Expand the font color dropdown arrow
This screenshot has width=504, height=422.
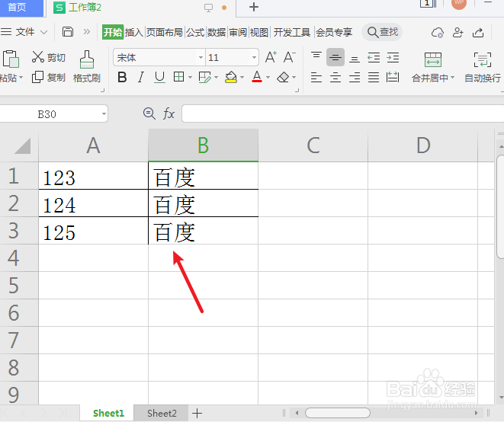(x=268, y=78)
